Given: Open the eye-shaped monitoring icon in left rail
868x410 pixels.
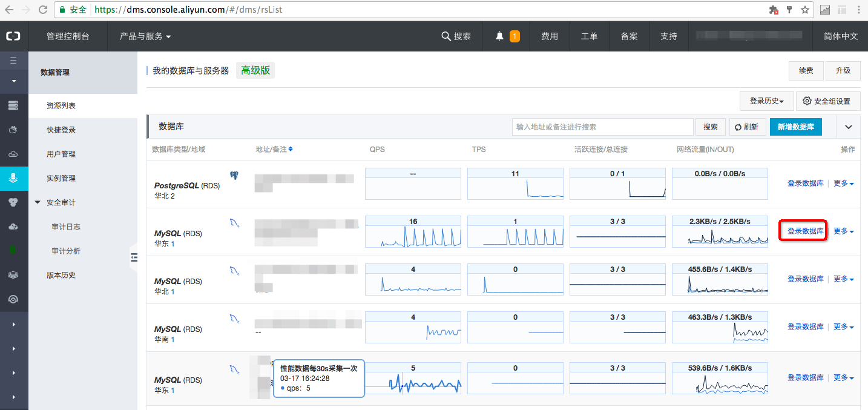Looking at the screenshot, I should click(x=13, y=299).
